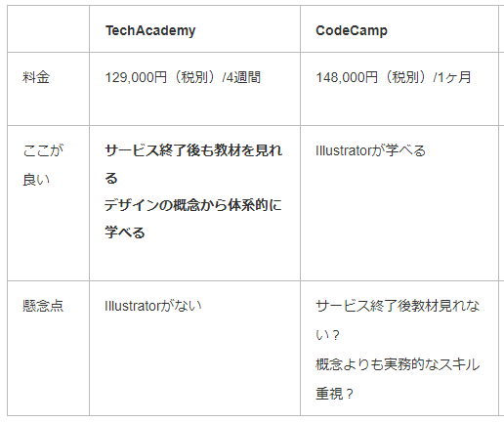The width and height of the screenshot is (504, 422).
Task: Click bold text サービス終了後も教材を見れる
Action: point(193,164)
